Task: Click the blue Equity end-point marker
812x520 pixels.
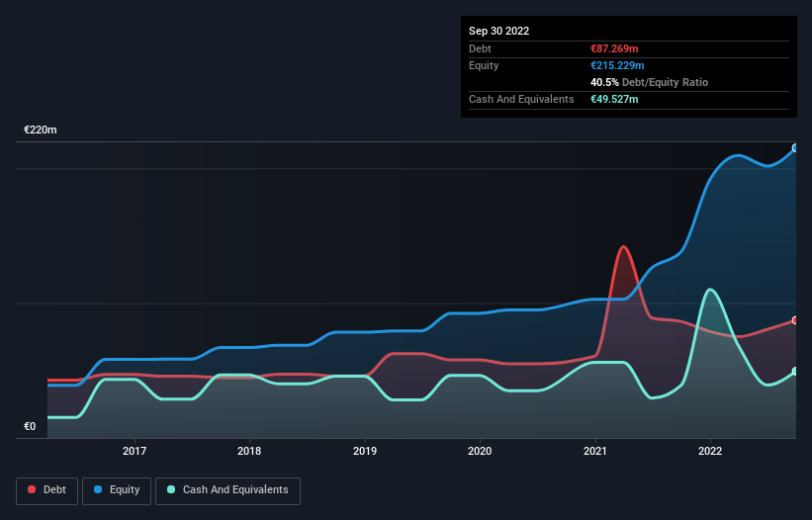Action: [795, 148]
